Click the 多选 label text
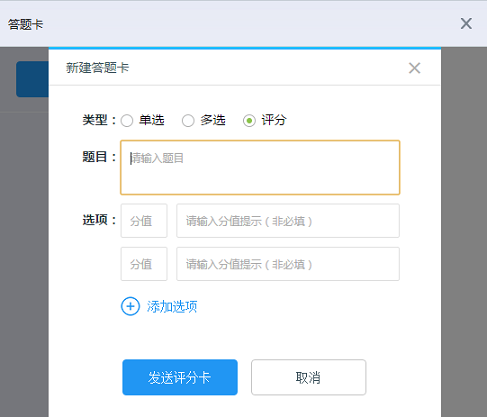Image resolution: width=487 pixels, height=417 pixels. click(x=213, y=120)
